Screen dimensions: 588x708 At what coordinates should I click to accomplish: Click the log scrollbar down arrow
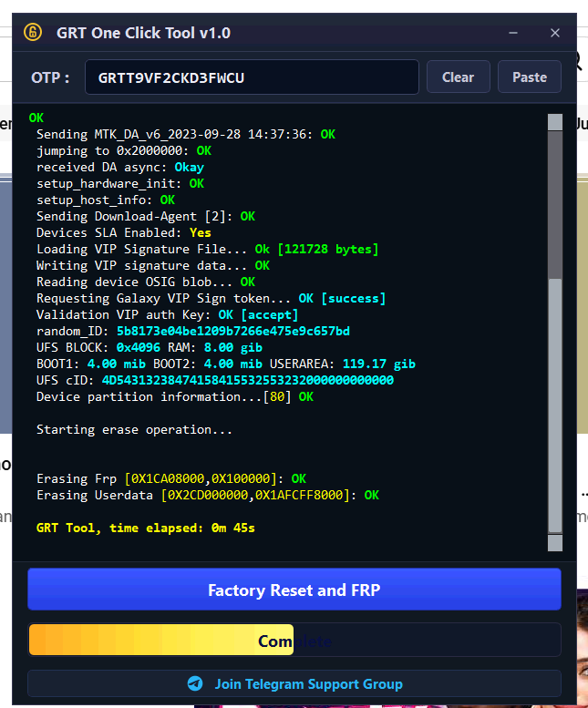click(554, 543)
